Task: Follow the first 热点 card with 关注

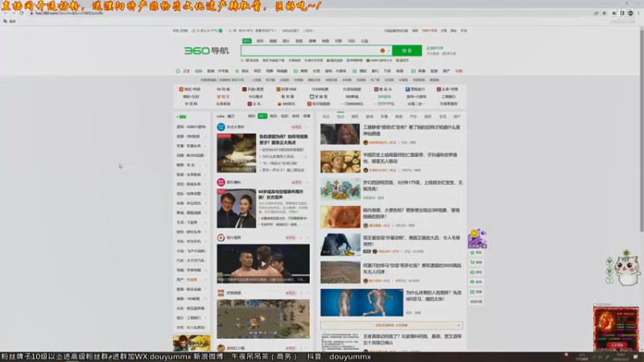Action: pyautogui.click(x=296, y=127)
